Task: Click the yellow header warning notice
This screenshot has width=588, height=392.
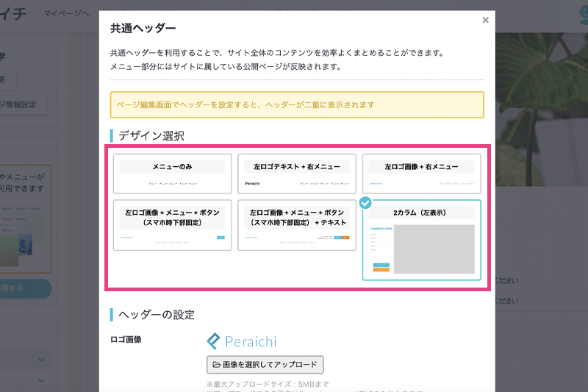Action: [297, 105]
